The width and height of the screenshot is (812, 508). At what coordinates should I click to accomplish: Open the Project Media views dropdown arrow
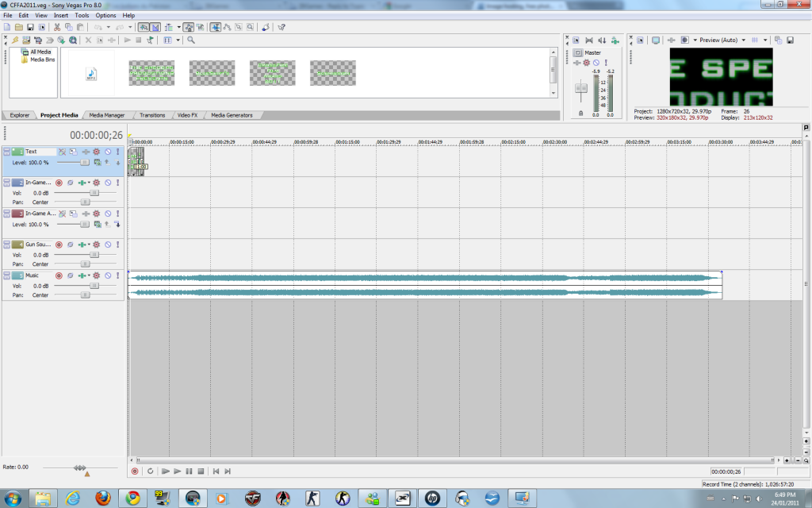click(x=178, y=40)
